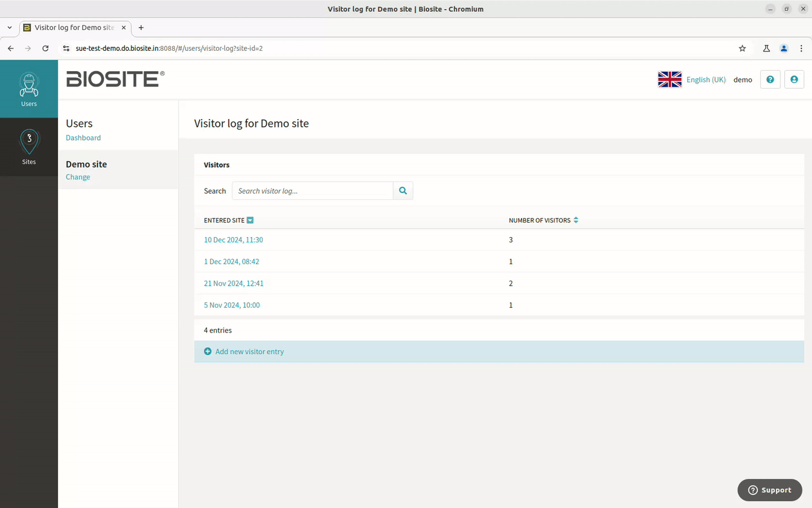Open the Sites section in sidebar

[29, 147]
